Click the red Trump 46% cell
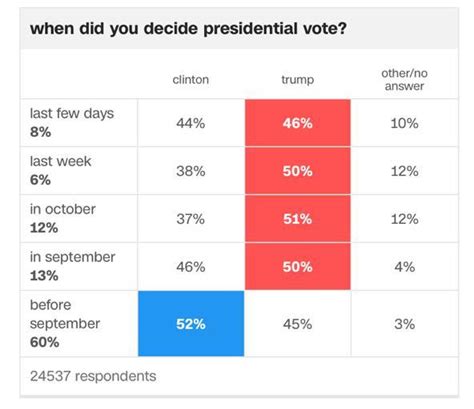This screenshot has width=474, height=409. click(298, 123)
